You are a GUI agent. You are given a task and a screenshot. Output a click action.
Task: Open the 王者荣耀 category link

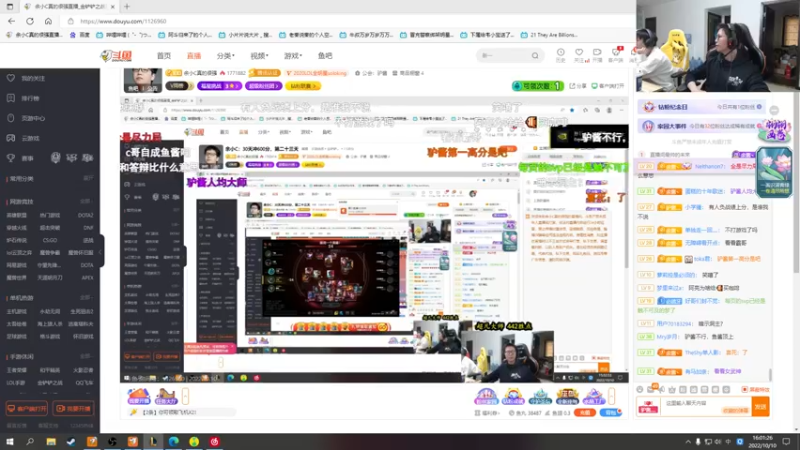(16, 370)
